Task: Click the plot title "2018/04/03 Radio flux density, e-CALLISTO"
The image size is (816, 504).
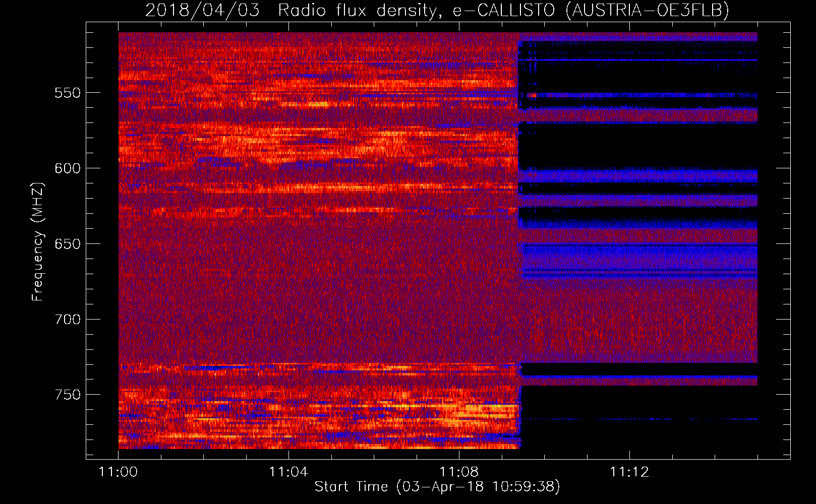Action: click(349, 10)
